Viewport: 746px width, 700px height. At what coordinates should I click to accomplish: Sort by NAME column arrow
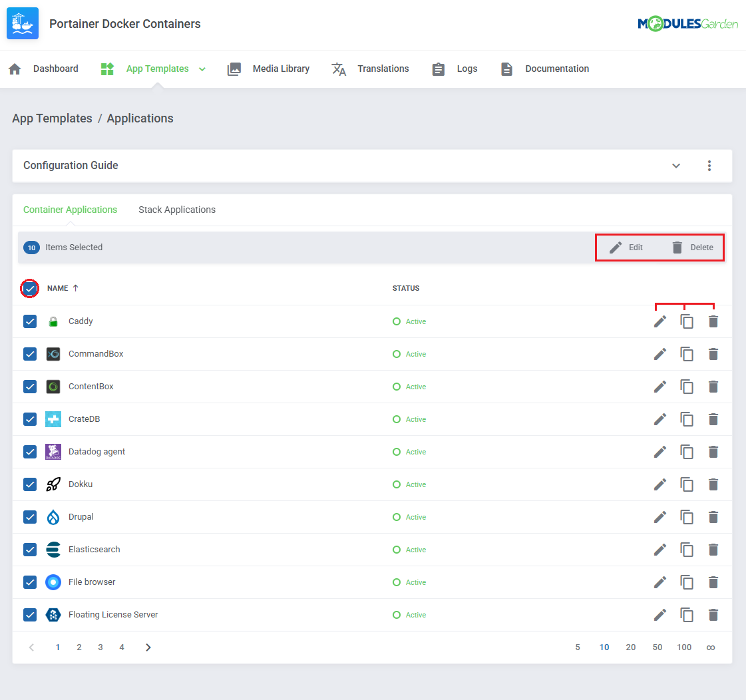[x=76, y=288]
